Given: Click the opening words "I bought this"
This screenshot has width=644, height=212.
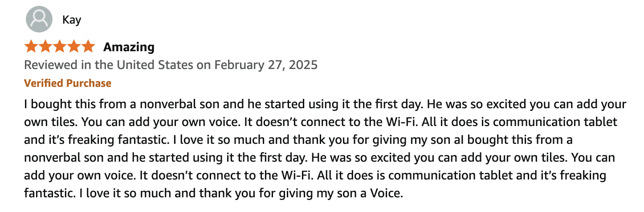Looking at the screenshot, I should [x=54, y=105].
